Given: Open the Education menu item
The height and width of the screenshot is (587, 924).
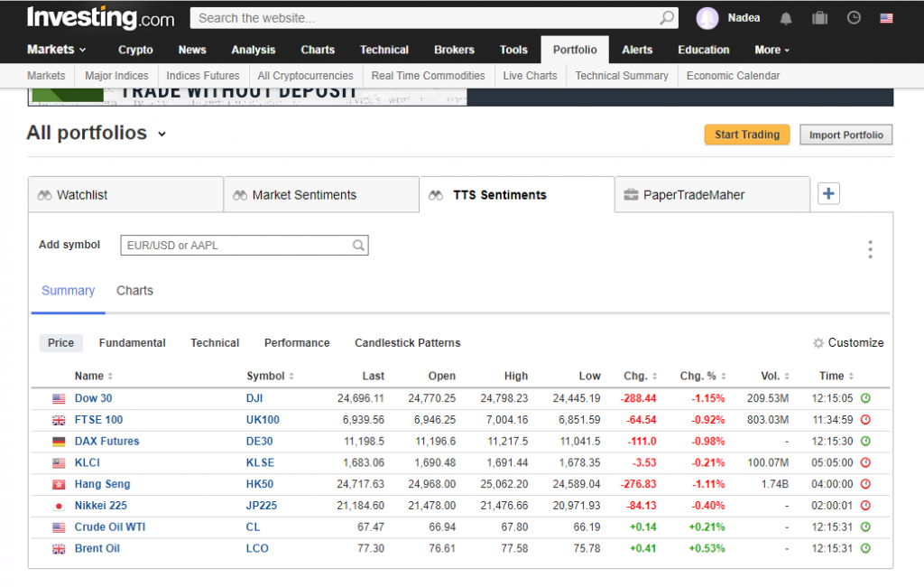Looking at the screenshot, I should [703, 50].
